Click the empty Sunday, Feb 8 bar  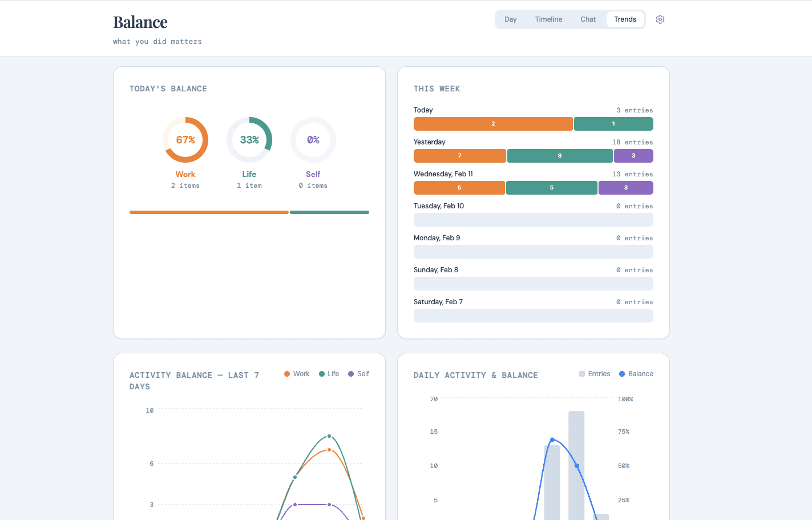(534, 284)
